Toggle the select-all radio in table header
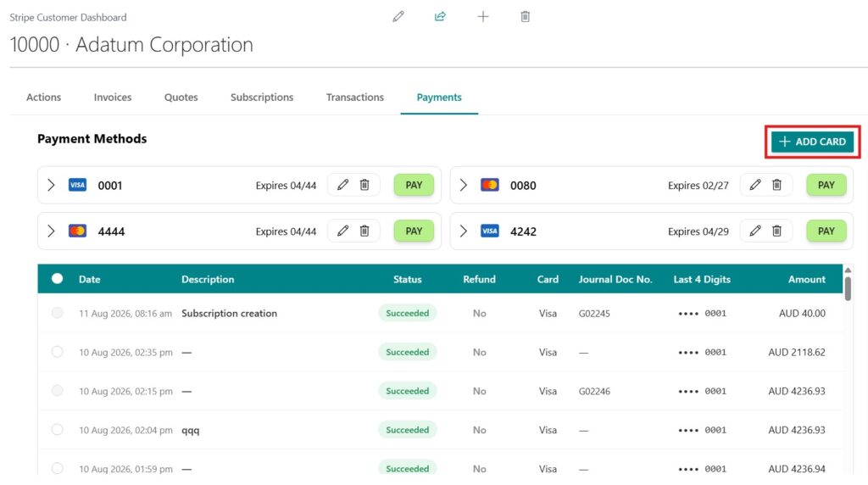 coord(57,278)
